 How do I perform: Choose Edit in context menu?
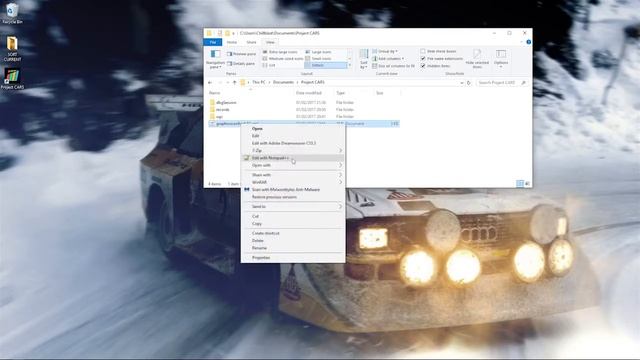(293, 136)
